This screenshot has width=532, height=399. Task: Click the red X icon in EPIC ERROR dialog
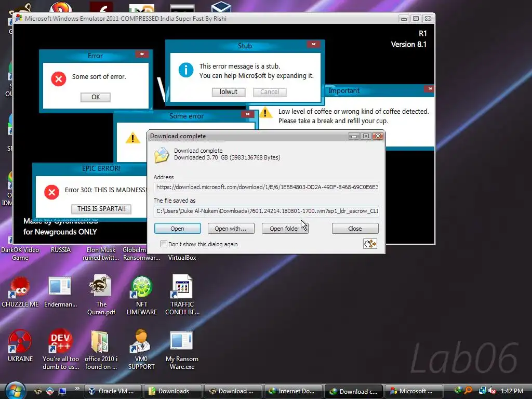coord(51,192)
